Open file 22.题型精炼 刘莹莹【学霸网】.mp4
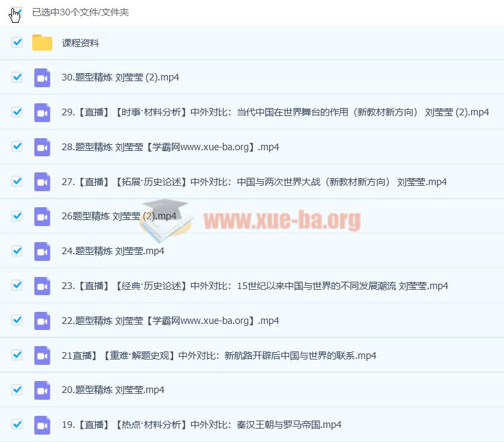The height and width of the screenshot is (442, 504). [x=170, y=321]
